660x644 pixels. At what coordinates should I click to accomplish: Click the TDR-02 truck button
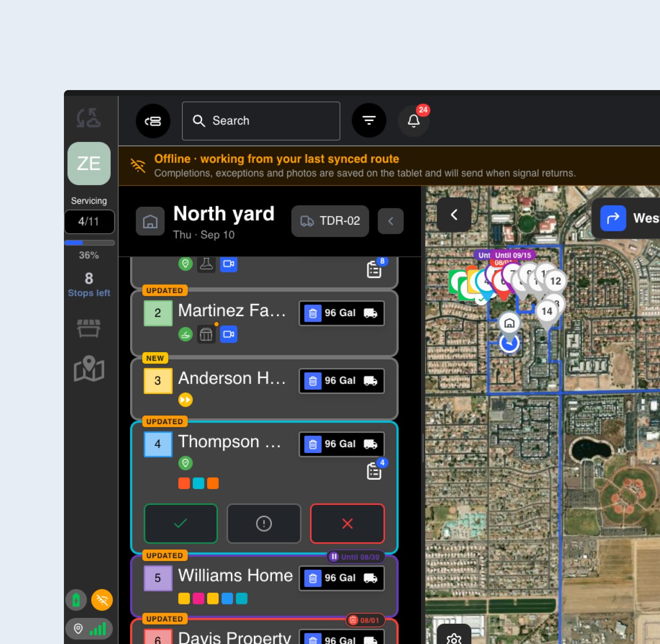click(x=330, y=221)
